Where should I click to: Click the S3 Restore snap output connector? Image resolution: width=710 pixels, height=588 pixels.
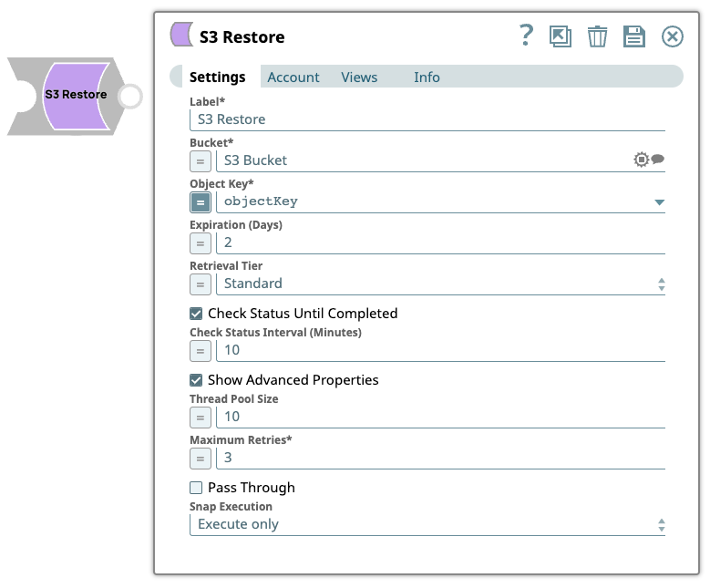pos(130,96)
